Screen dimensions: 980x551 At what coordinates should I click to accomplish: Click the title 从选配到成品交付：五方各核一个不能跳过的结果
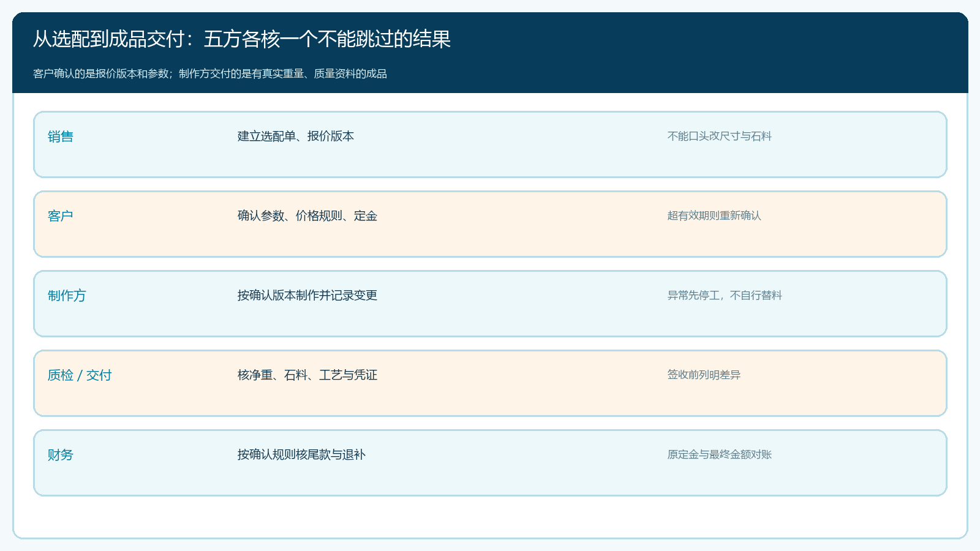242,39
